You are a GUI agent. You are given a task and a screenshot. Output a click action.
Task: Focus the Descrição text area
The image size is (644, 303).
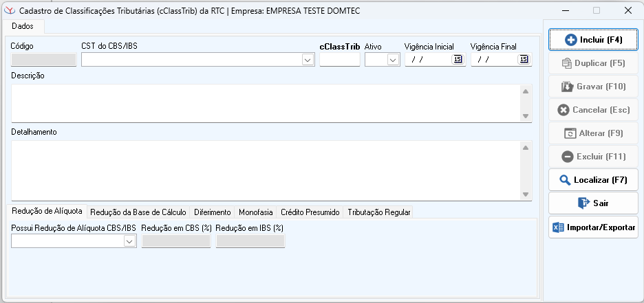tap(265, 102)
